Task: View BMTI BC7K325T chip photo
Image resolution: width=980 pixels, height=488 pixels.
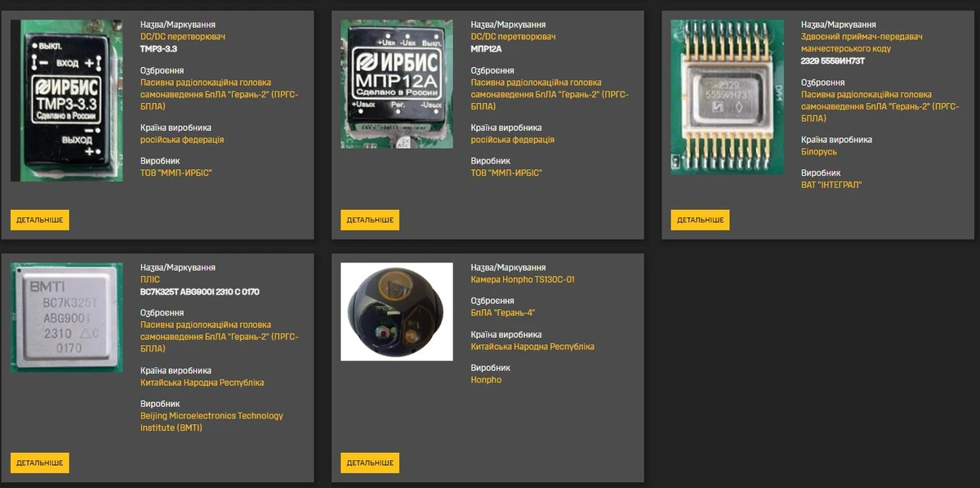Action: click(x=67, y=317)
